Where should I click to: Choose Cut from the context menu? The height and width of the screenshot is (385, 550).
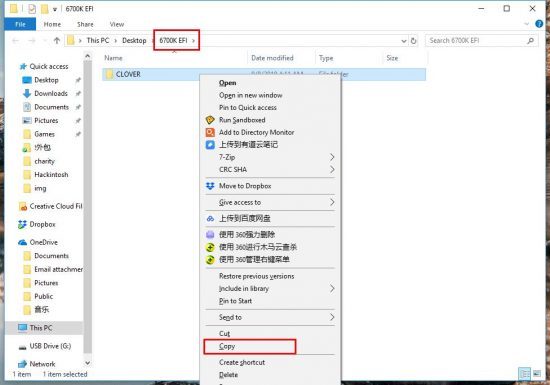[224, 333]
